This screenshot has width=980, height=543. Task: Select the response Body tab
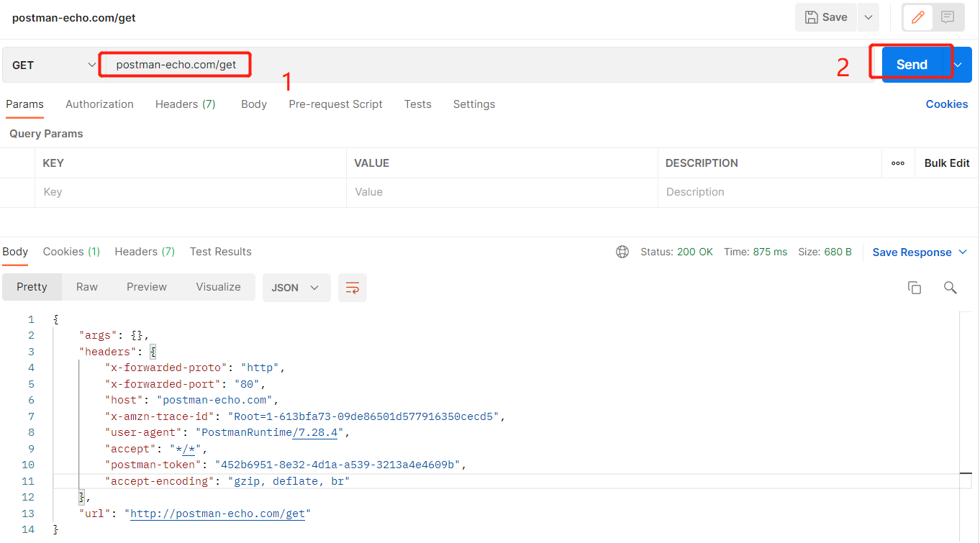coord(15,252)
